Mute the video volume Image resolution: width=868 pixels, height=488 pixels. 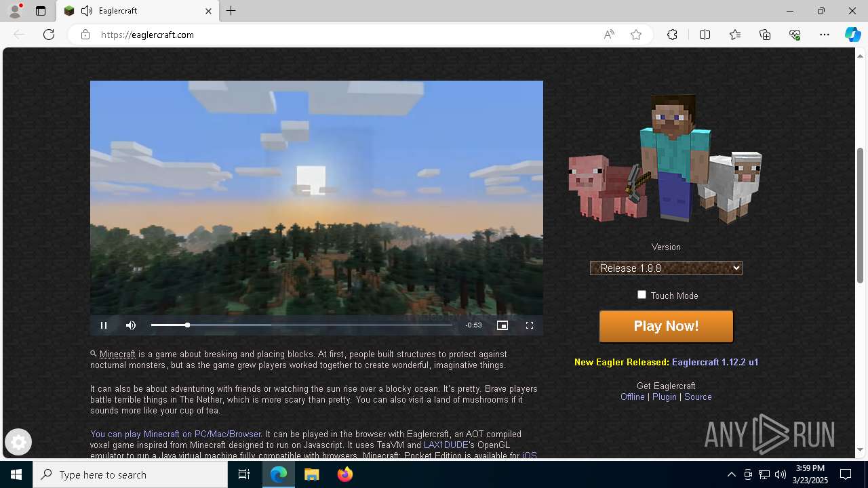coord(131,325)
